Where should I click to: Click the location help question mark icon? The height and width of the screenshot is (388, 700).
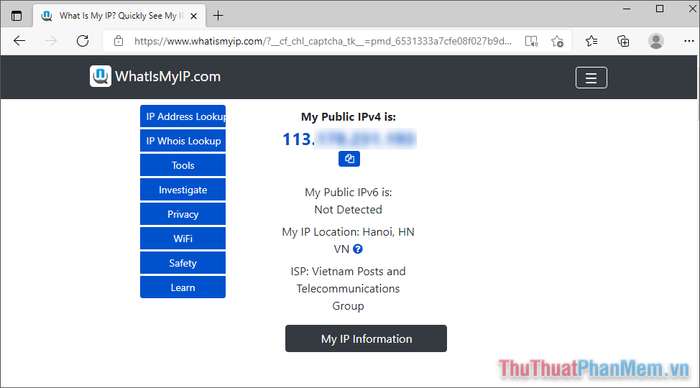(358, 249)
